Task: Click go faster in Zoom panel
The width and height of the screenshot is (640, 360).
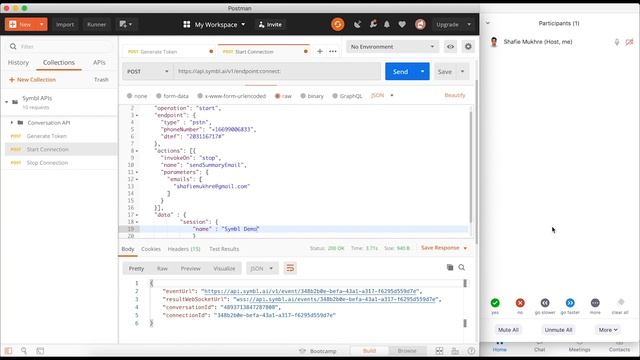Action: (570, 303)
